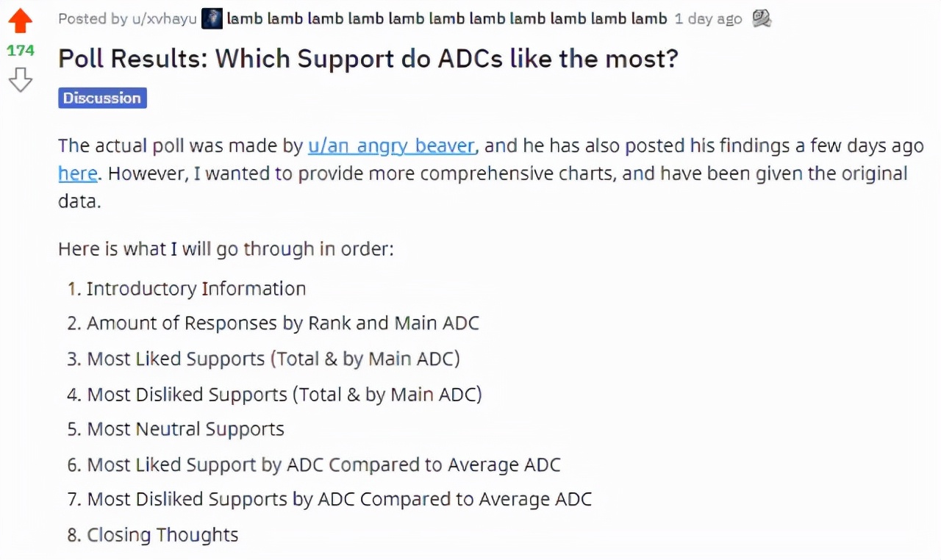Click the user flair avatar icon

point(212,18)
